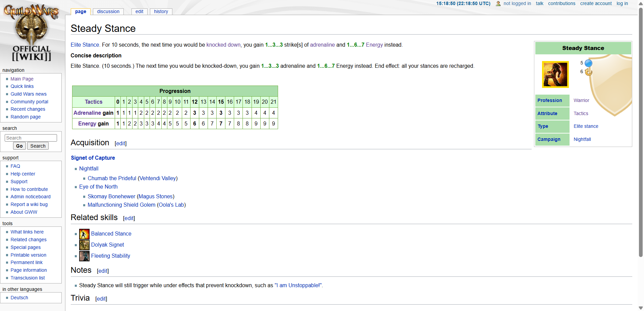Click the talk link in top bar
644x311 pixels.
(539, 3)
